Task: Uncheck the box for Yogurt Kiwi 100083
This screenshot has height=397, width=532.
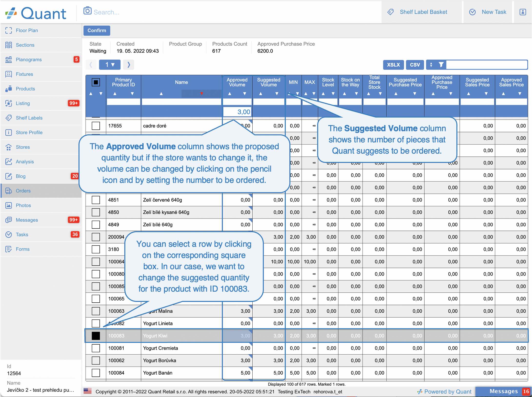Action: 96,336
